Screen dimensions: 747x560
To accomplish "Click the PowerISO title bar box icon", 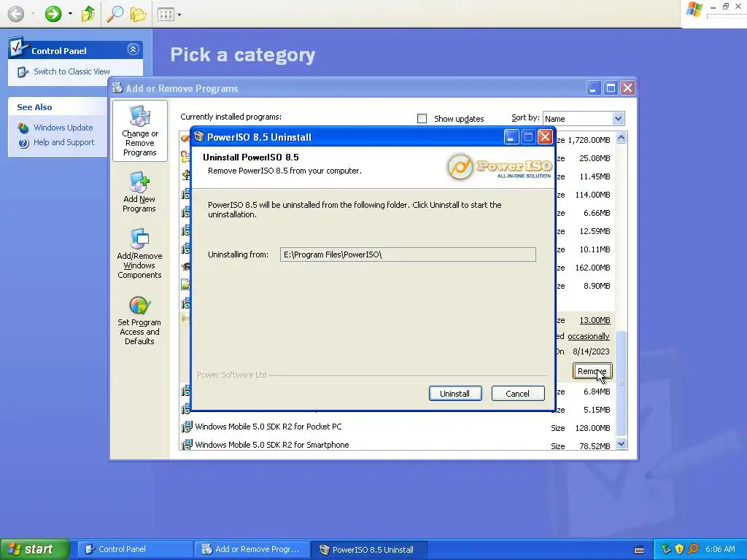I will (x=199, y=136).
